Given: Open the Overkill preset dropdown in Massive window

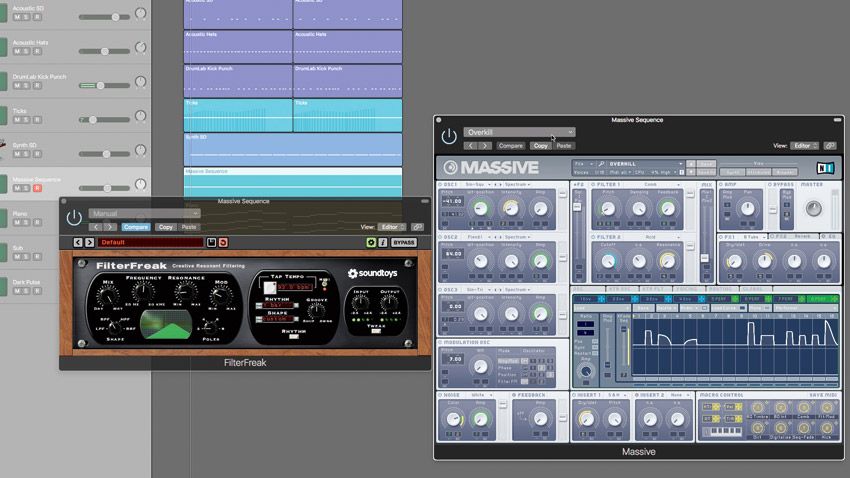Looking at the screenshot, I should click(x=519, y=132).
